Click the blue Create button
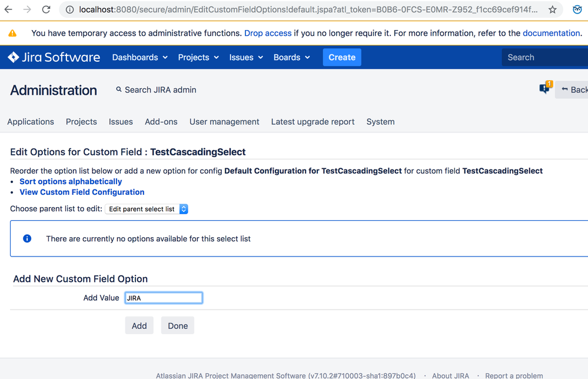This screenshot has height=379, width=588. (x=342, y=57)
